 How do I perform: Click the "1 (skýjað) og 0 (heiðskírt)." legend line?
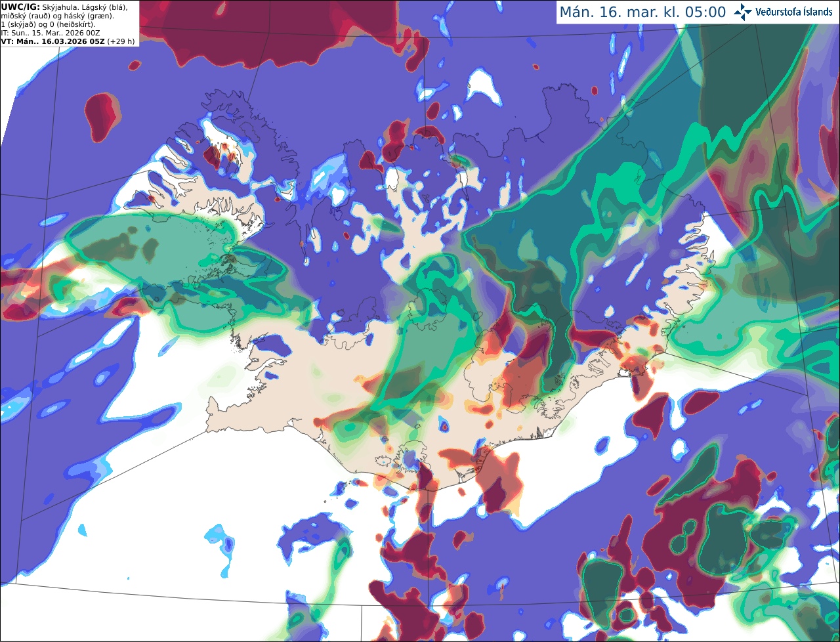pos(48,24)
